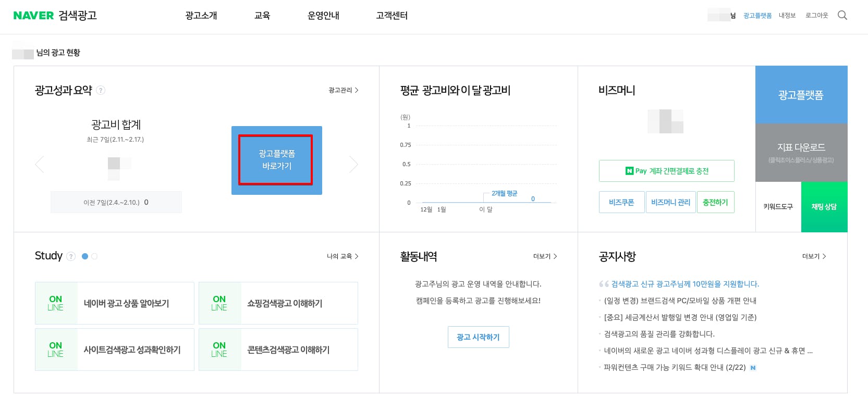Click the ONLINE badge for 쇼핑검색광고 이해하기
This screenshot has height=398, width=868.
coord(219,303)
